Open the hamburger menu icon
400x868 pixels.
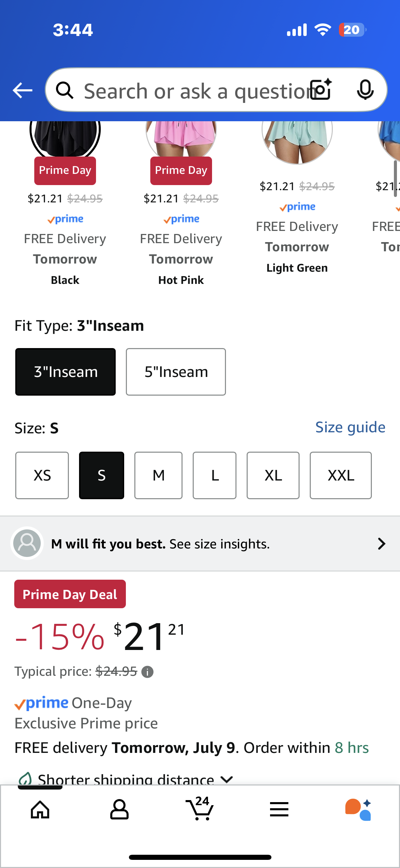pyautogui.click(x=279, y=810)
